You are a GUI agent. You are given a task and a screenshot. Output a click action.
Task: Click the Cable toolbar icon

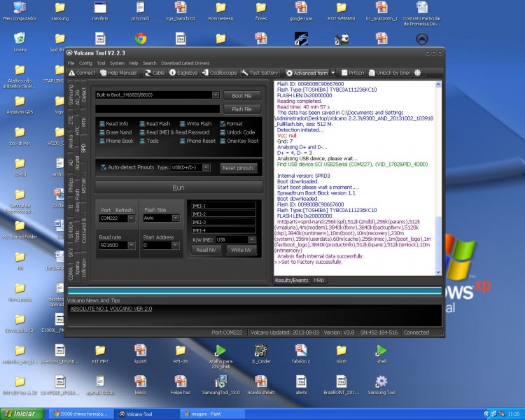(x=155, y=73)
